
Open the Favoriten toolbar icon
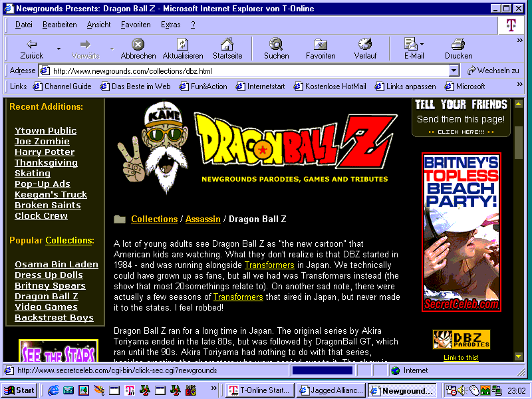320,45
